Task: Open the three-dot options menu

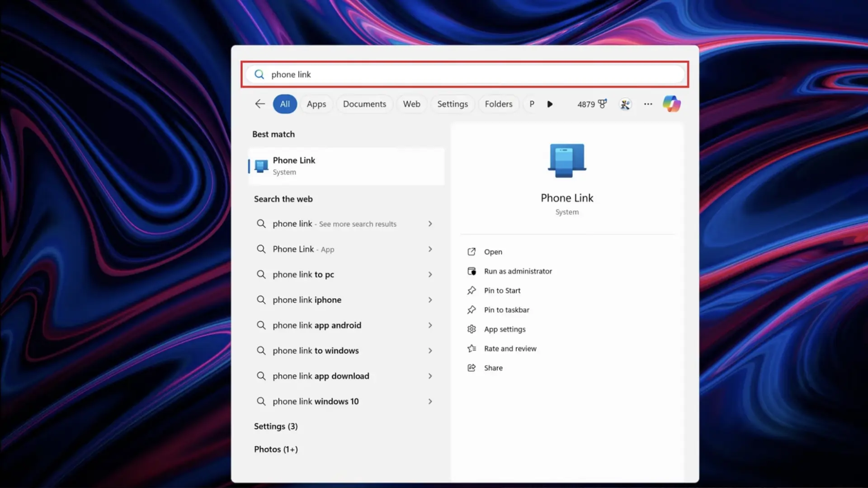Action: point(648,104)
